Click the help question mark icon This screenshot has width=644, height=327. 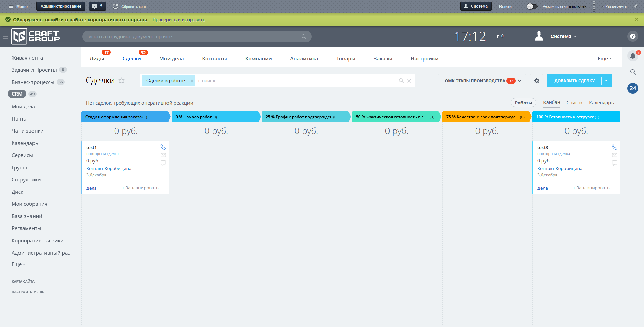[x=632, y=36]
